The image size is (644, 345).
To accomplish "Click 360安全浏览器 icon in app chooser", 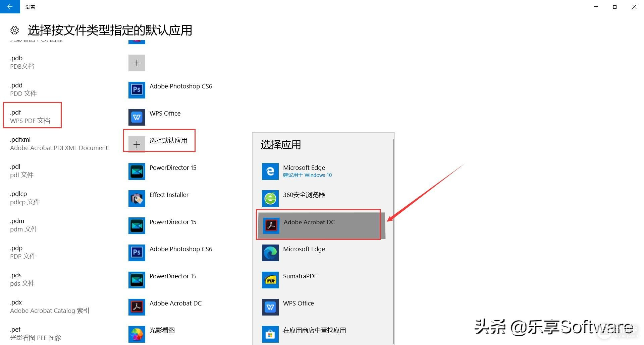I will pos(270,199).
